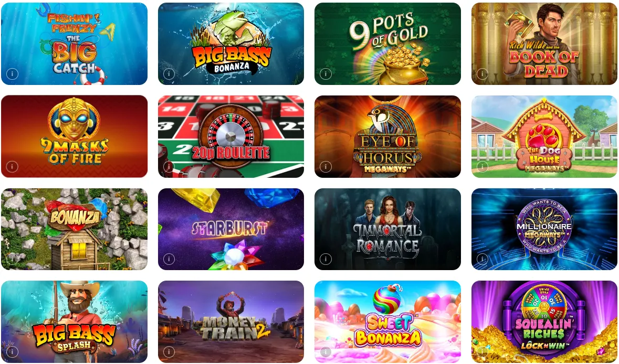Click info icon on Eye of Horus Megaways
This screenshot has width=619, height=364.
[326, 166]
